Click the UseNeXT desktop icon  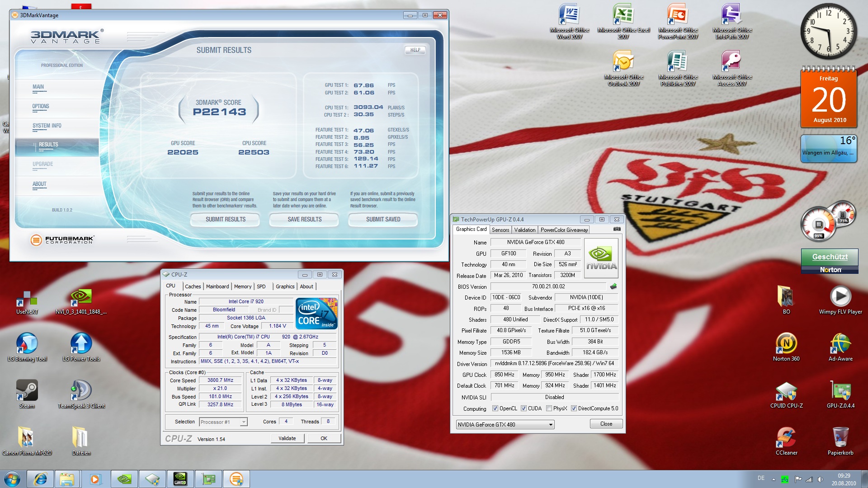pyautogui.click(x=27, y=303)
